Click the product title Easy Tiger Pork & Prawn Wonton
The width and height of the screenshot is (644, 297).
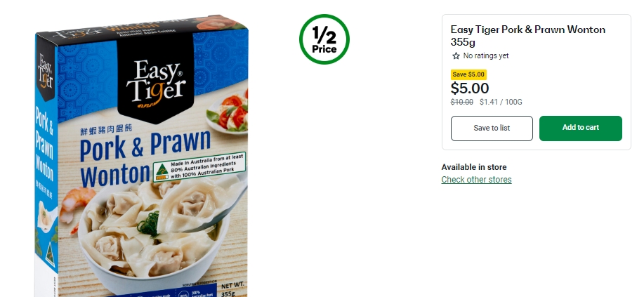click(x=527, y=35)
